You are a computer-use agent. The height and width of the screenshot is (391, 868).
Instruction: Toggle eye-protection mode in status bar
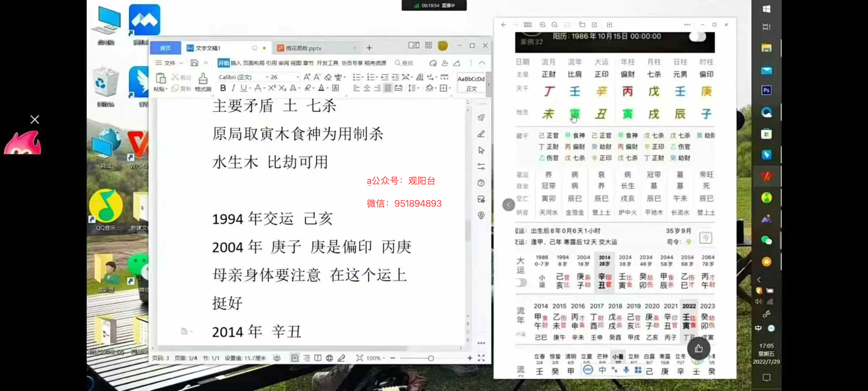click(x=277, y=358)
